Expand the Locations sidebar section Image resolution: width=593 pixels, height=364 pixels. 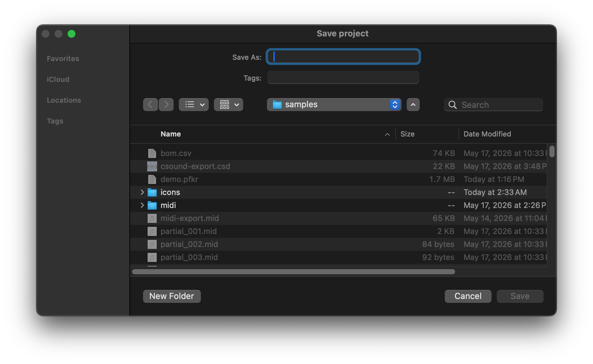click(64, 100)
